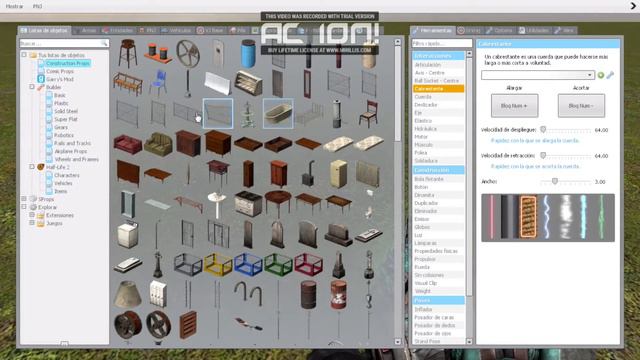Screen dimensions: 640x360
Task: Spawn the blue cage crate prop
Action: (248, 264)
